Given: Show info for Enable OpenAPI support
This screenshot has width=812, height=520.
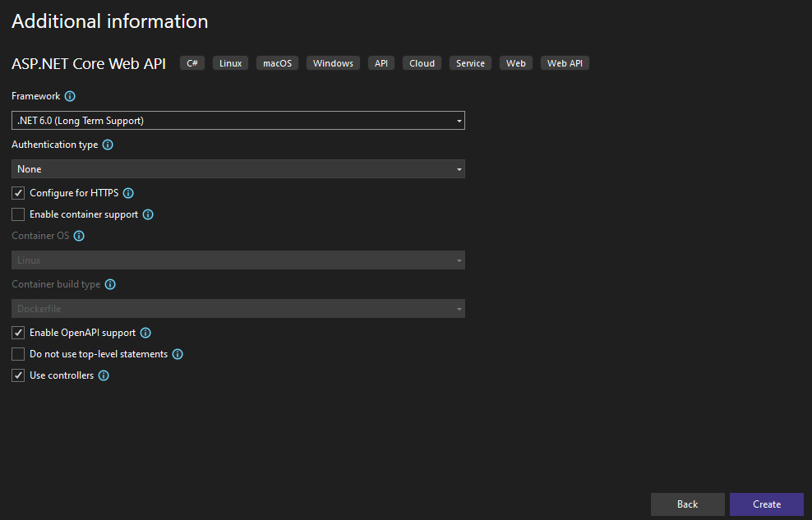Looking at the screenshot, I should (x=145, y=333).
